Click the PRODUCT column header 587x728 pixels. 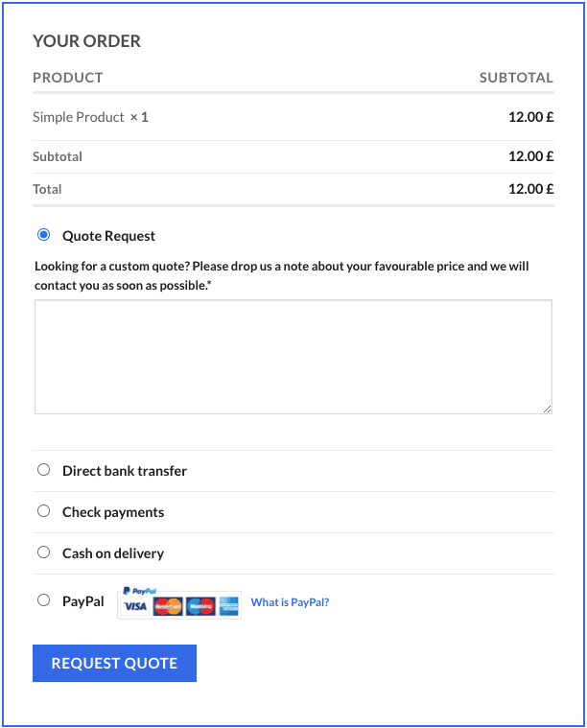(x=67, y=78)
